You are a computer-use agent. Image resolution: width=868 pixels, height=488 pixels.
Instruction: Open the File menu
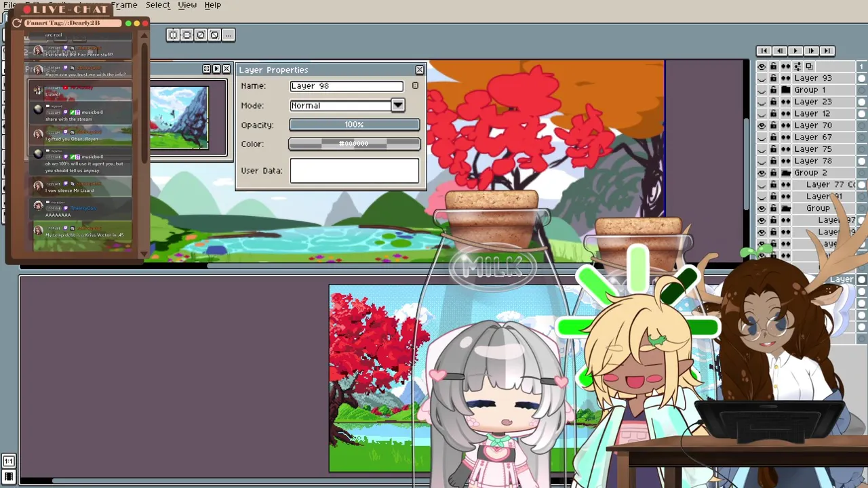[x=9, y=5]
